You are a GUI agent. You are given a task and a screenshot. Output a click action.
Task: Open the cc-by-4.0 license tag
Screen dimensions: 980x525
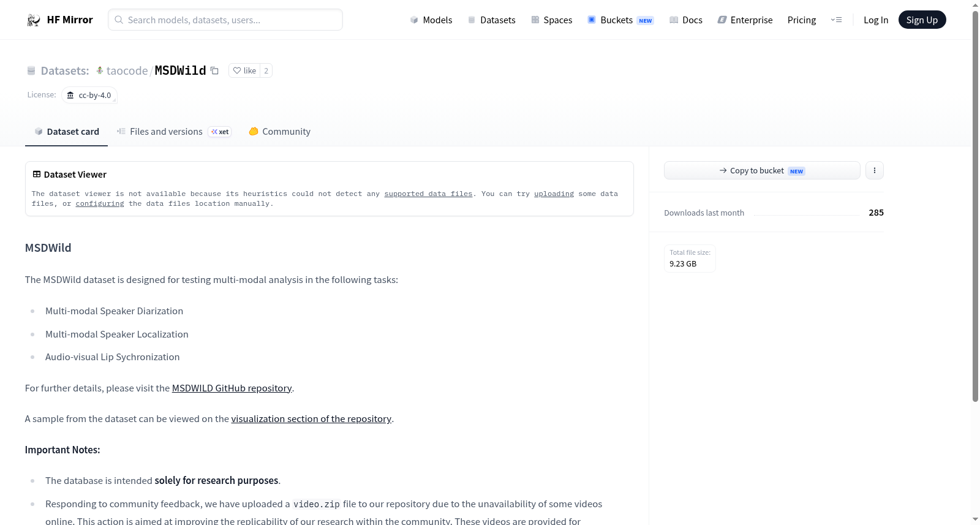(89, 95)
